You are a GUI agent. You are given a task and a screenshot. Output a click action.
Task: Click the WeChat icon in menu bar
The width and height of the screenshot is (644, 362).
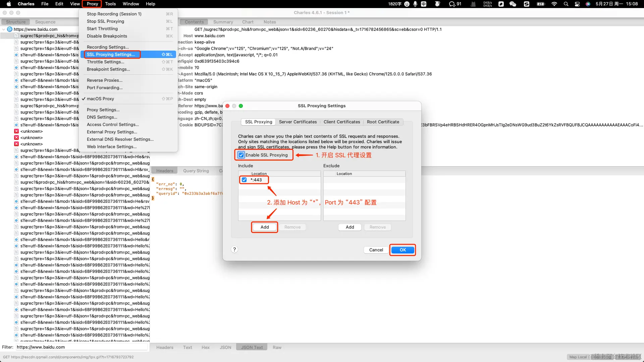(513, 4)
